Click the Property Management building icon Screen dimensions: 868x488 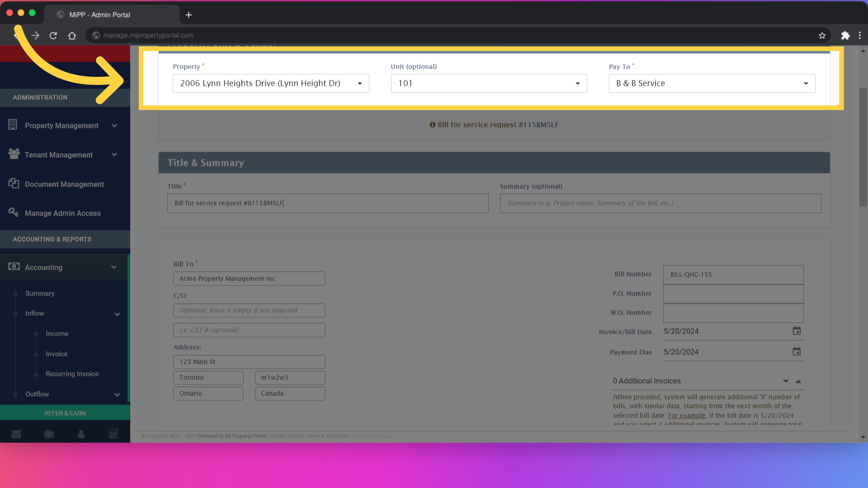click(13, 125)
